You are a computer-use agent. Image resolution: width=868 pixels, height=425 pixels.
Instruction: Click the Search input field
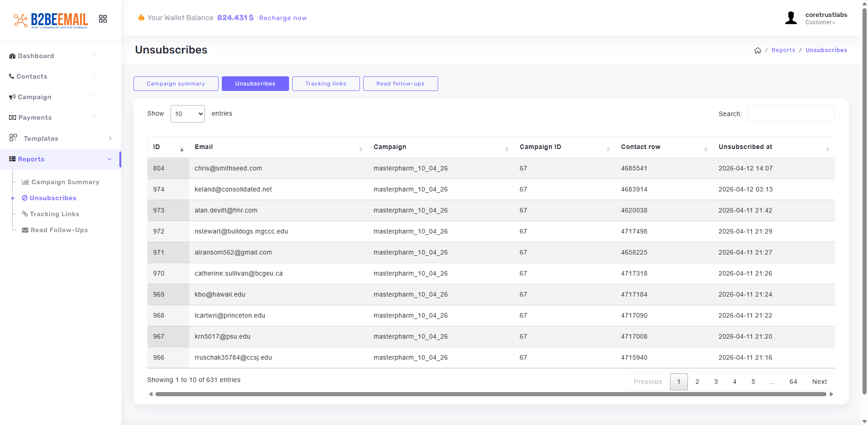point(790,114)
